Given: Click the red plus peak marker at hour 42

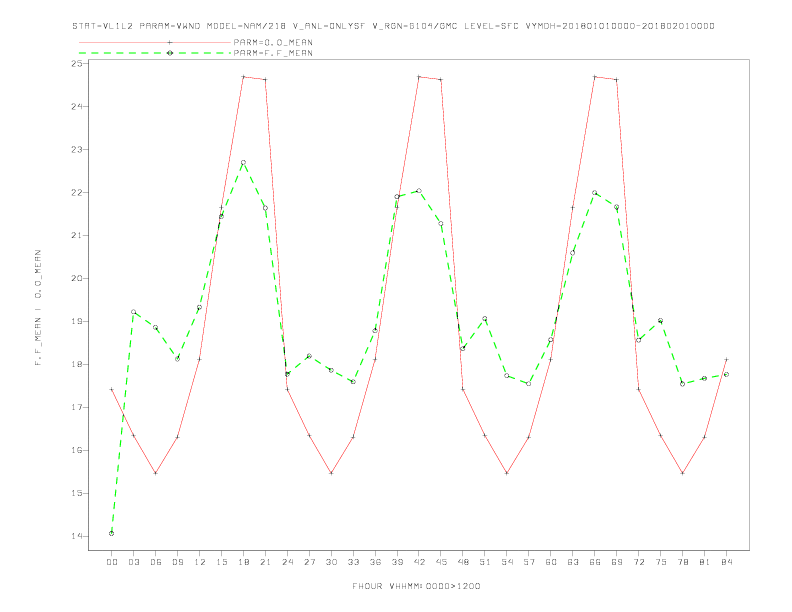Looking at the screenshot, I should 419,77.
